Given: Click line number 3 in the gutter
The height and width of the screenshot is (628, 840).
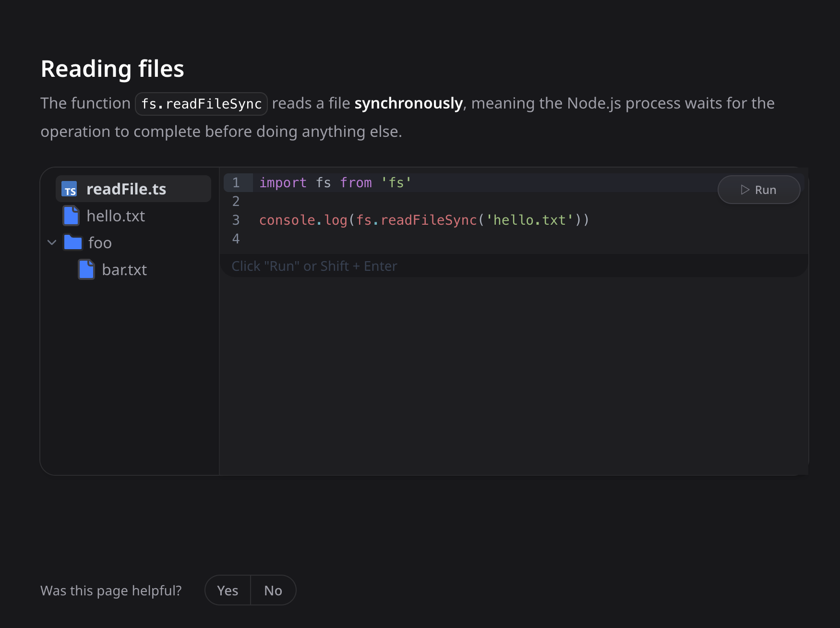Looking at the screenshot, I should point(236,220).
